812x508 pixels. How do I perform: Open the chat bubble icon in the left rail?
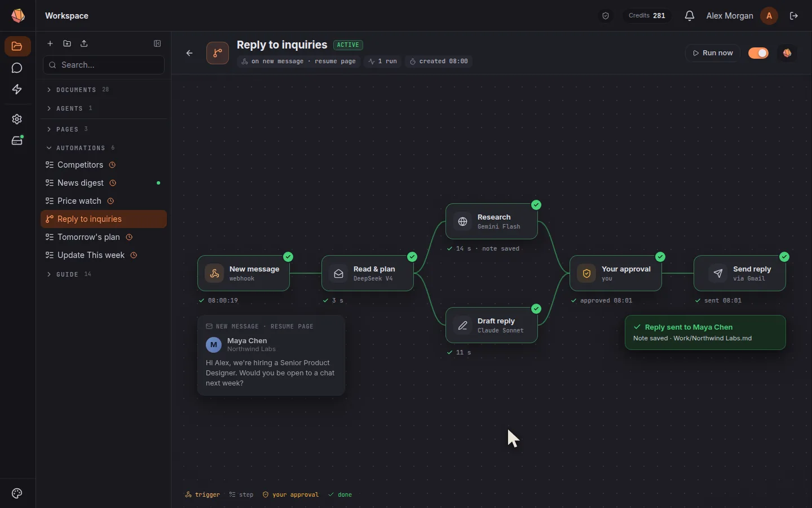click(17, 68)
